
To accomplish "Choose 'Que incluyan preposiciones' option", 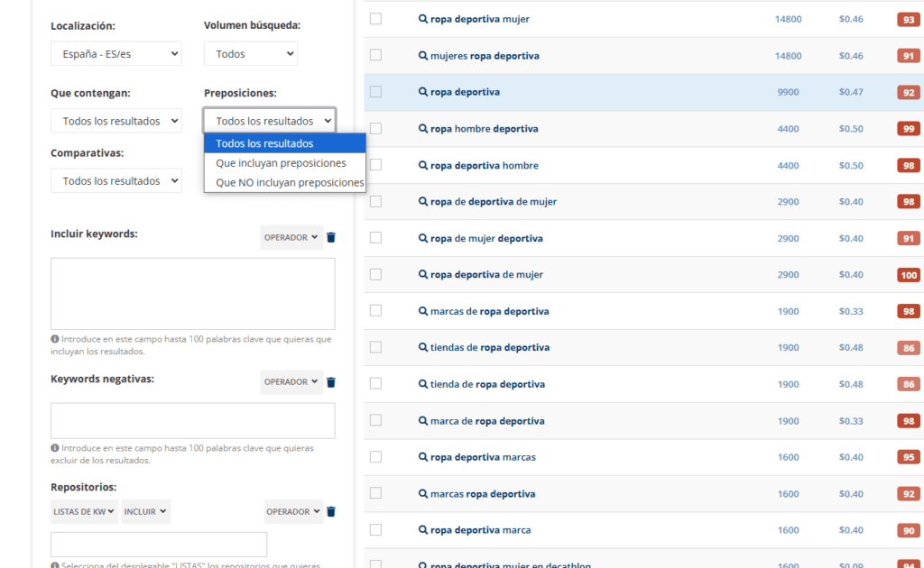I will pyautogui.click(x=281, y=163).
